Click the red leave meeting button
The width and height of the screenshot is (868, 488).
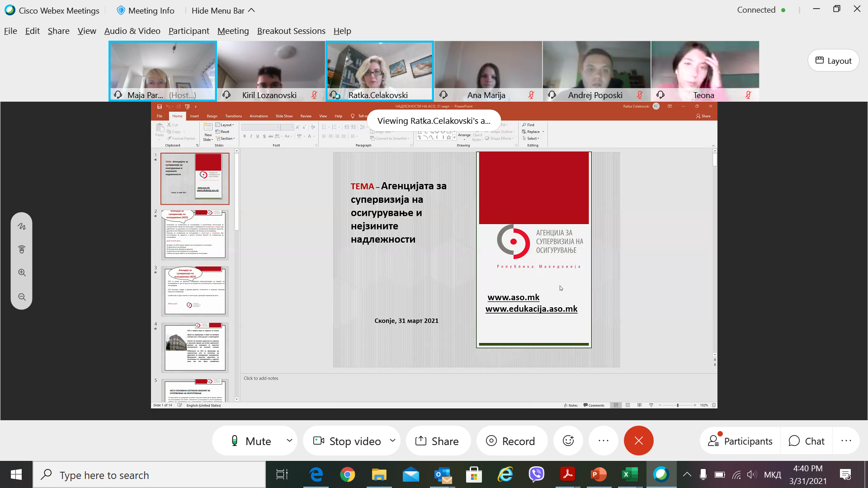[x=638, y=441]
